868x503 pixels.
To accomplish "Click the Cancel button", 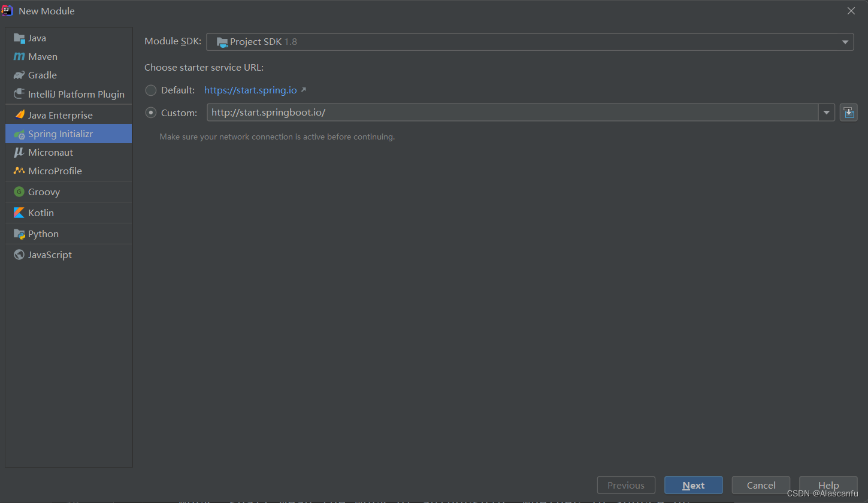I will 761,485.
